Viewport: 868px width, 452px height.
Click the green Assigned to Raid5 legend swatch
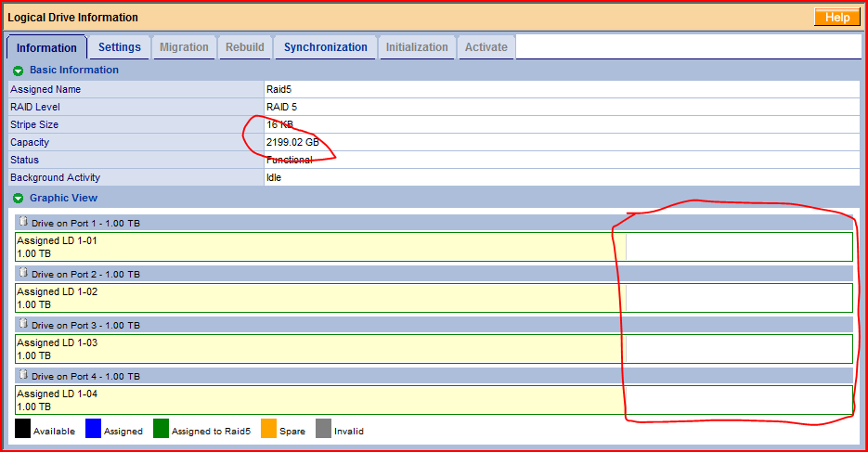point(161,429)
